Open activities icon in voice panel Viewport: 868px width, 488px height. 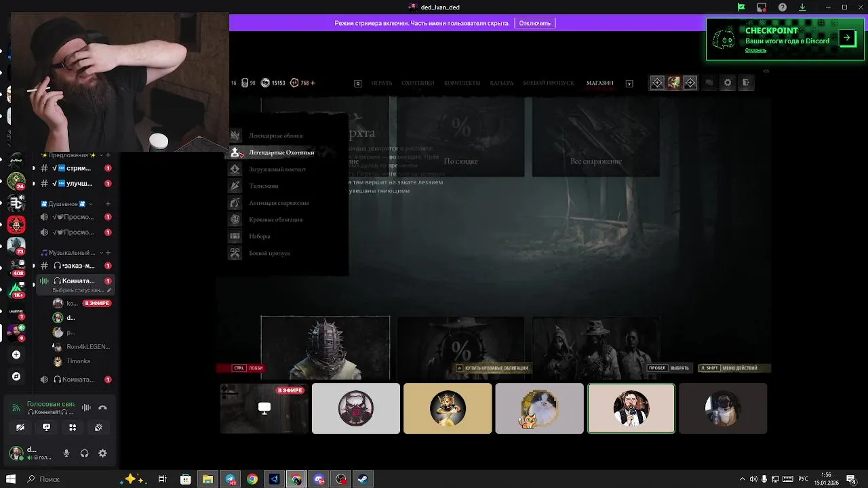pos(73,427)
